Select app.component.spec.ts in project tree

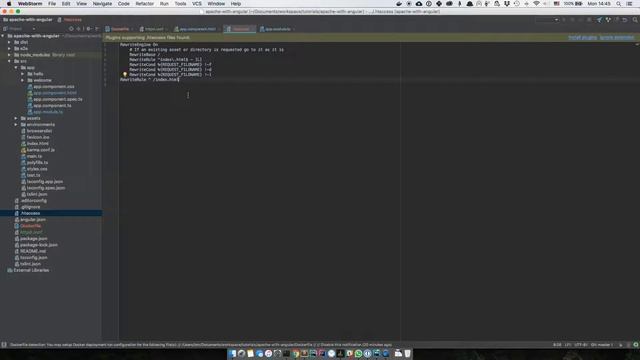click(x=55, y=99)
